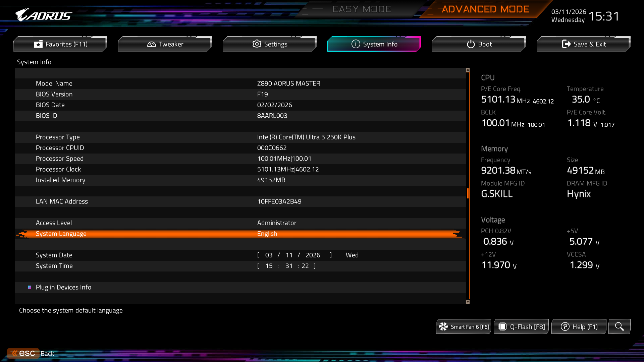This screenshot has height=362, width=644.
Task: Open Smart Fan 6 fan icon
Action: (x=443, y=327)
